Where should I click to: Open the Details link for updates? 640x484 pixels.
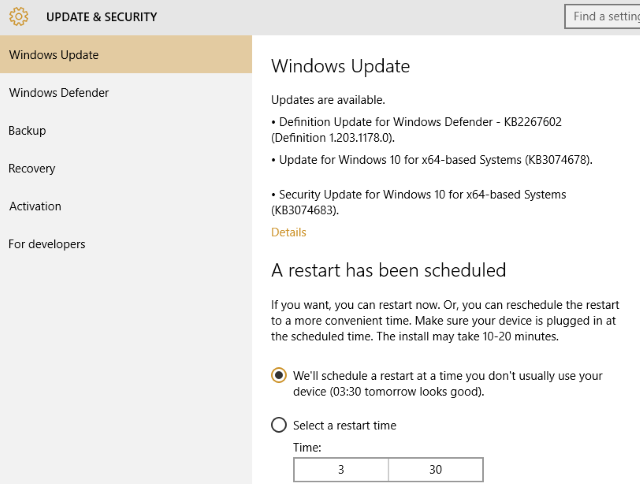click(289, 232)
